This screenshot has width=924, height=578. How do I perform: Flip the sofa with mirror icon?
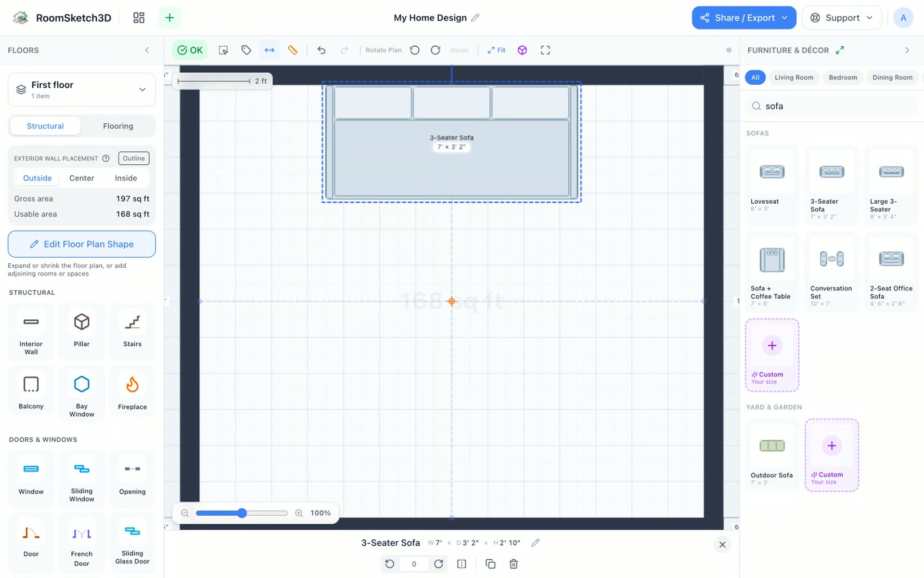click(x=462, y=564)
